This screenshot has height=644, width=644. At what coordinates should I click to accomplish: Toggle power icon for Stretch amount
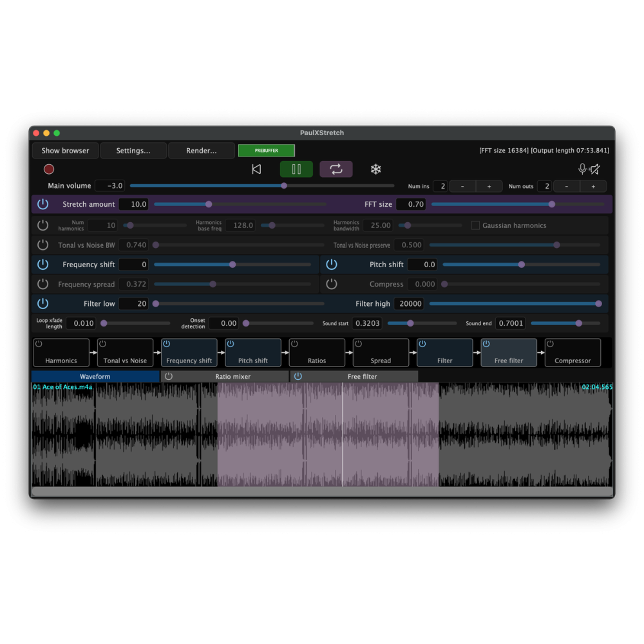pyautogui.click(x=43, y=204)
